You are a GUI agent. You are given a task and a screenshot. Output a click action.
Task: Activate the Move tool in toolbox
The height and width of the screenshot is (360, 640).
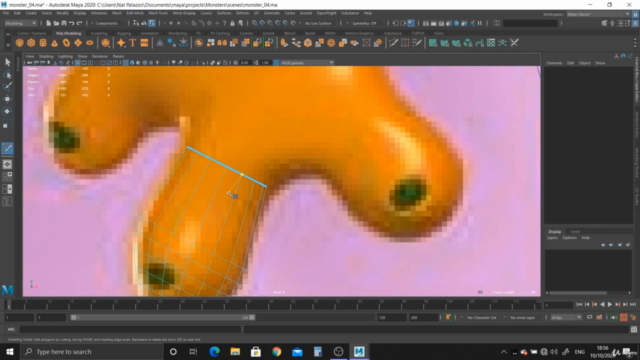[7, 99]
